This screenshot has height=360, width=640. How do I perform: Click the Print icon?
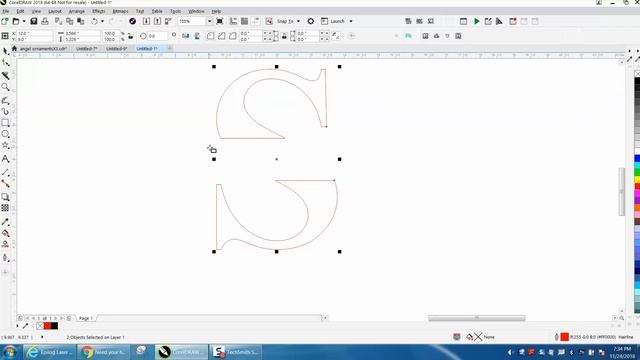45,21
